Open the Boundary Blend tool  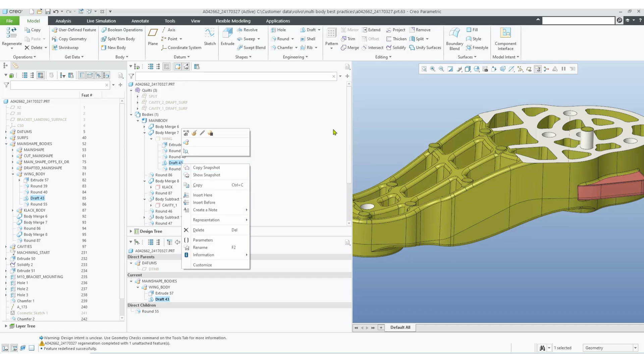coord(454,39)
